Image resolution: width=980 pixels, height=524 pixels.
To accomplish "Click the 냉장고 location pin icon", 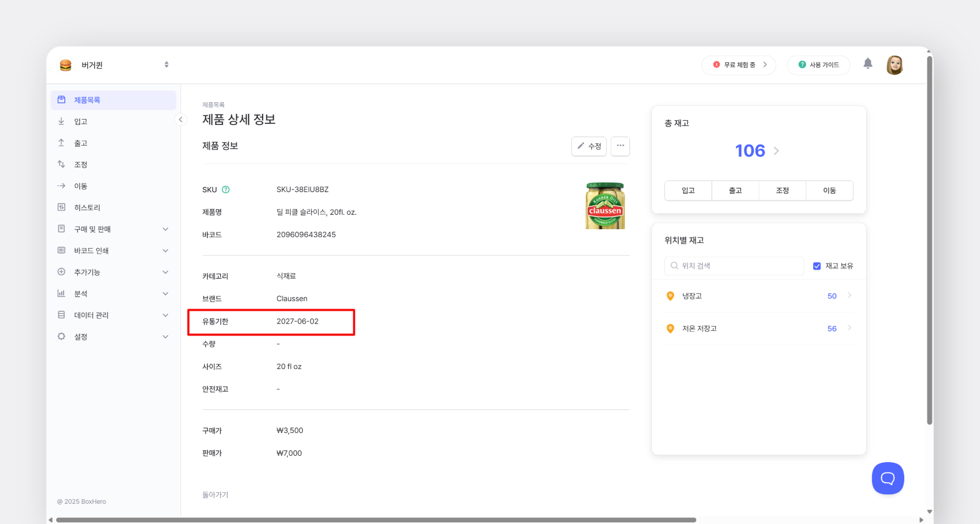I will (670, 296).
